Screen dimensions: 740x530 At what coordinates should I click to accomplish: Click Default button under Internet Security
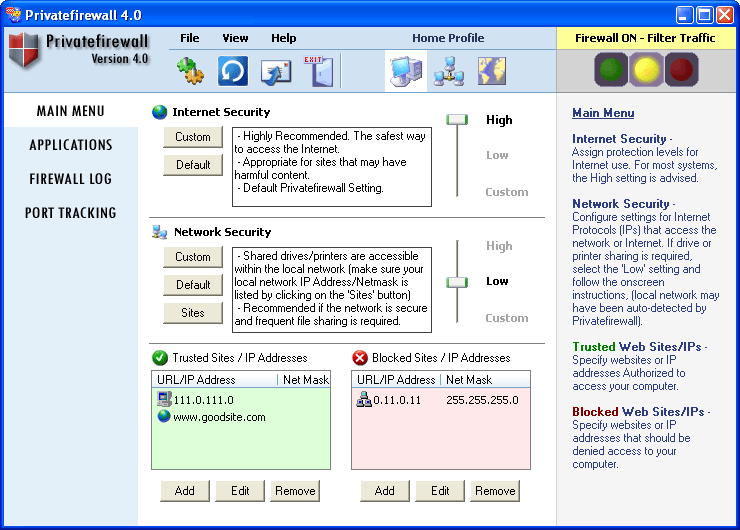pos(193,165)
